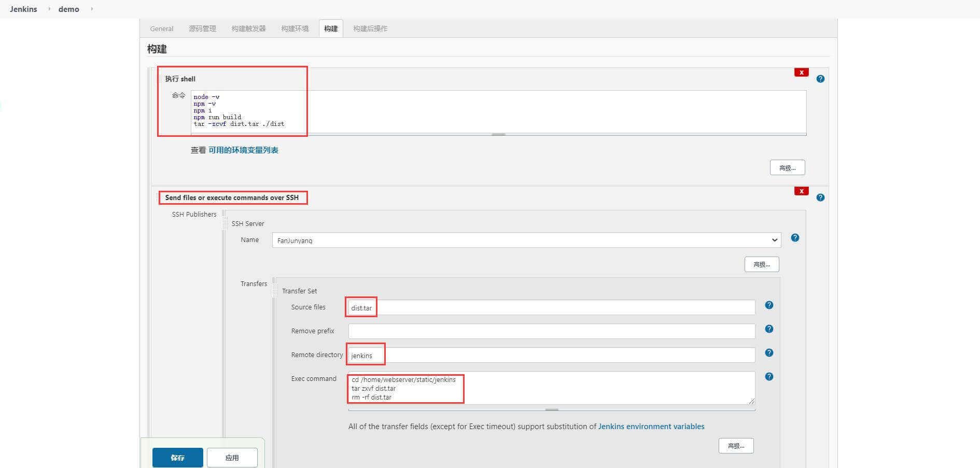Switch to the 构建触发器 tab
The width and height of the screenshot is (980, 468).
[x=248, y=29]
